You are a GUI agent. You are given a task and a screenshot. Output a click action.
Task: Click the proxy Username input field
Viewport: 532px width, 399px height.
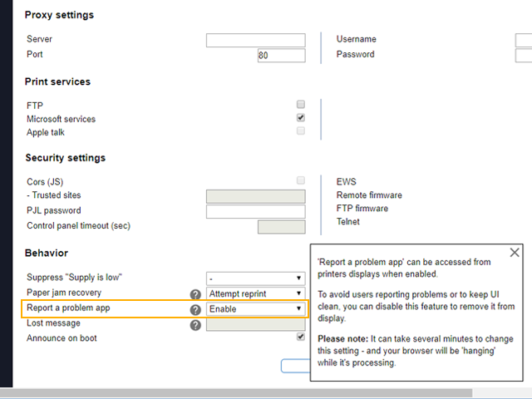[x=524, y=40]
